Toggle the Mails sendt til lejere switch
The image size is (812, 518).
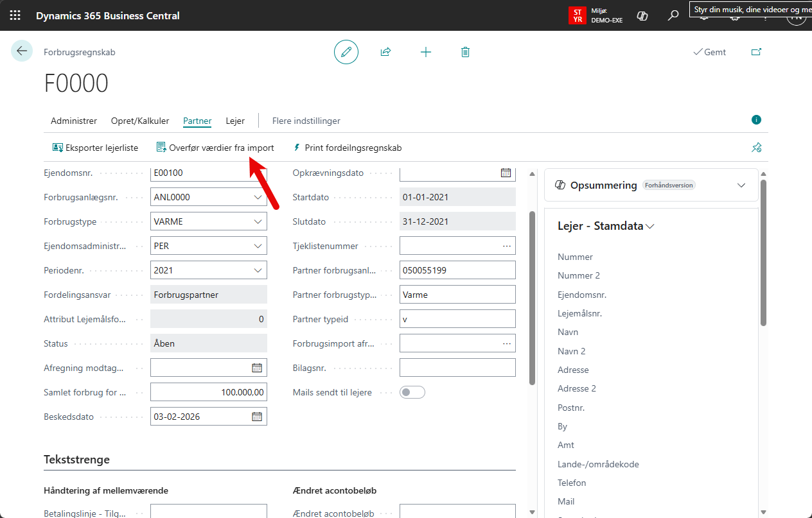click(412, 392)
